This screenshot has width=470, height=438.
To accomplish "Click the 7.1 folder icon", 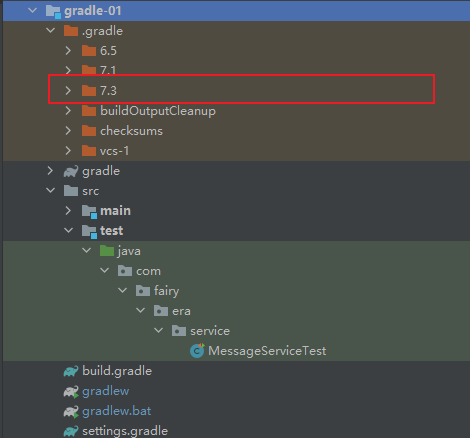I will [89, 70].
